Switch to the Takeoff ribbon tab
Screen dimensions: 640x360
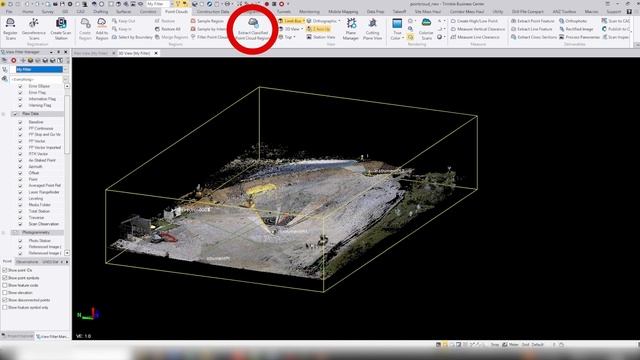[x=399, y=12]
